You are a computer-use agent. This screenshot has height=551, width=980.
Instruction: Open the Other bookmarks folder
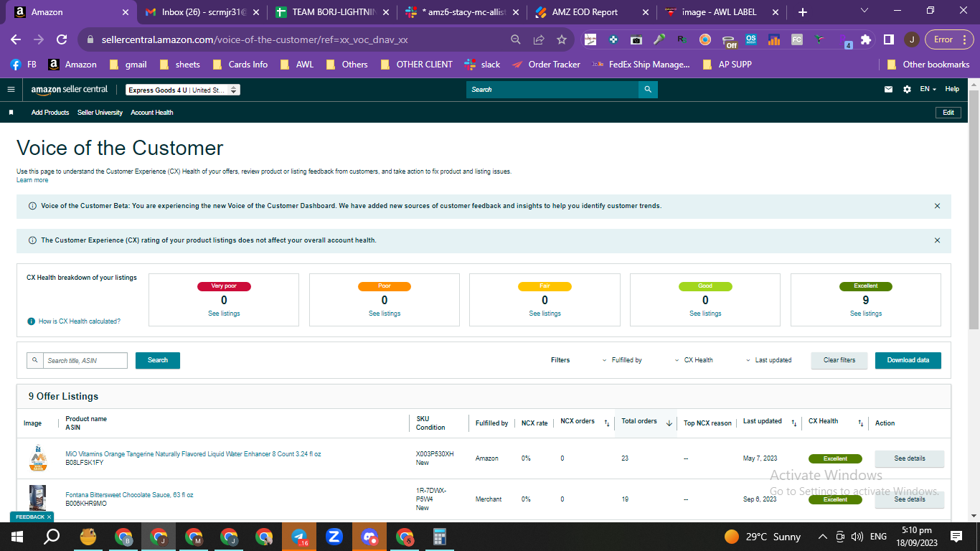tap(928, 65)
